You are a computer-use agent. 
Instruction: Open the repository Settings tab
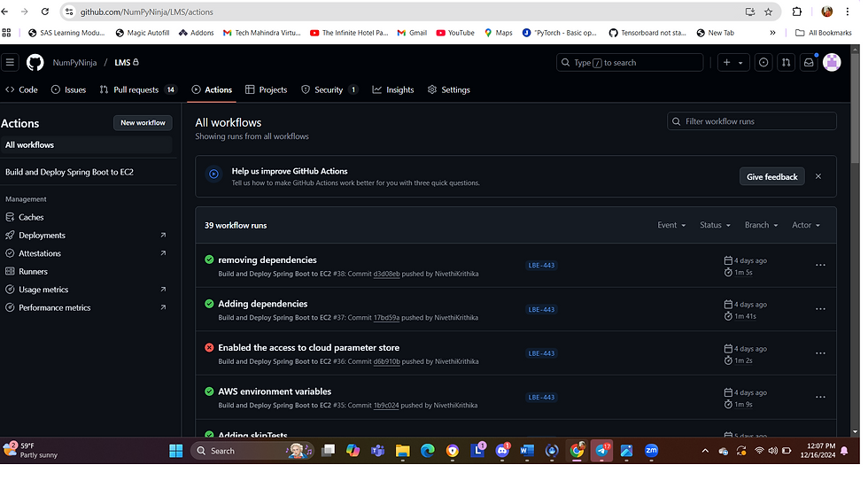[x=449, y=89]
